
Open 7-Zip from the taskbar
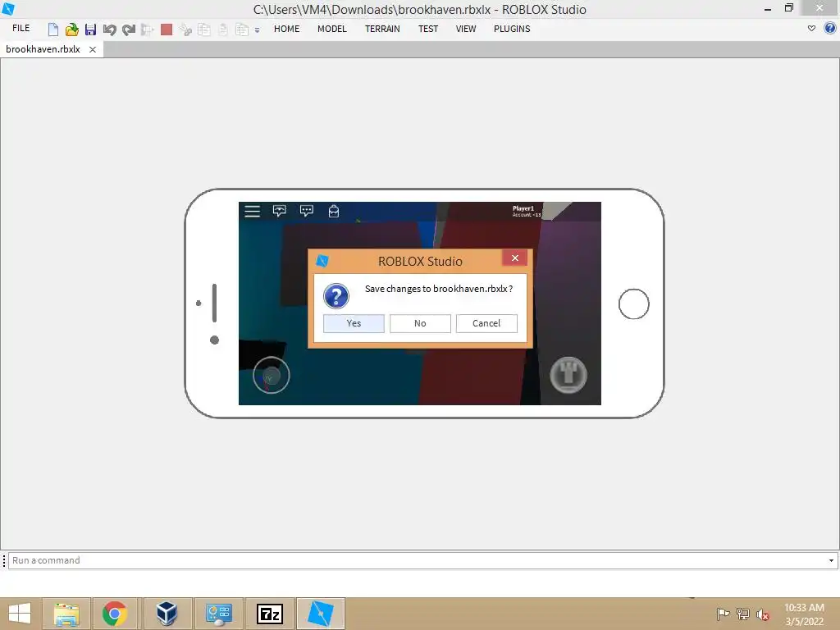(269, 614)
